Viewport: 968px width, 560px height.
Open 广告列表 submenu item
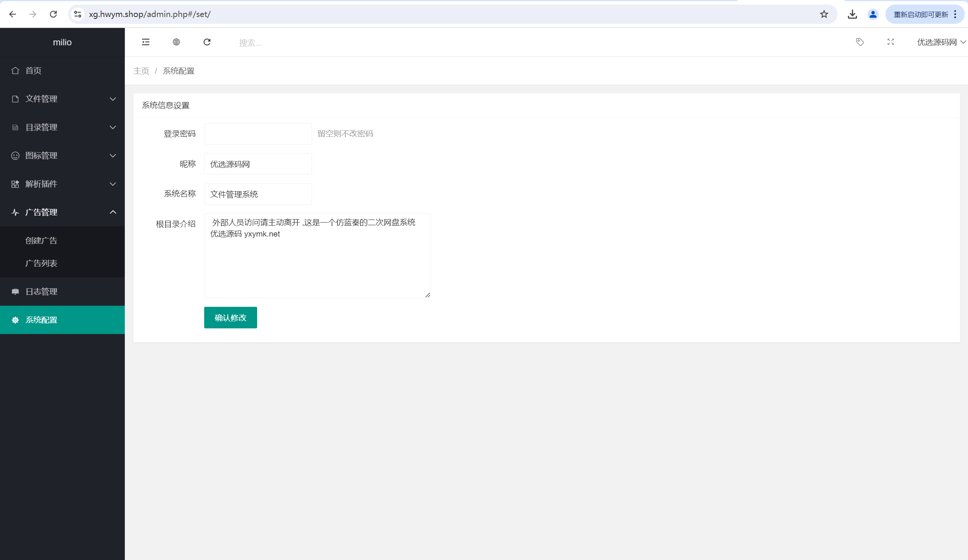point(62,263)
